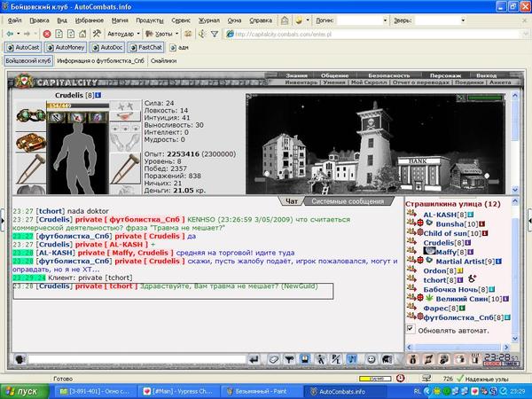Click the red clock icon in status bar
532x399 pixels.
[x=401, y=378]
